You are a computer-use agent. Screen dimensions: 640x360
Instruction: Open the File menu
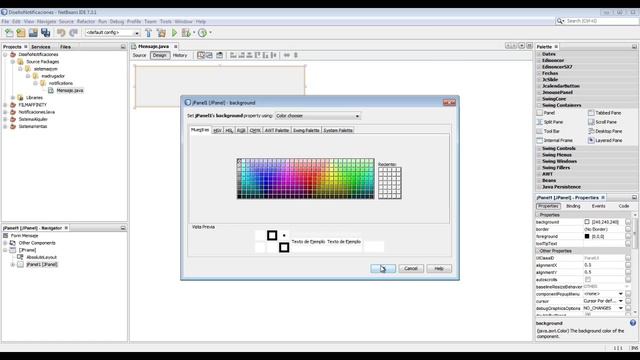(5, 21)
